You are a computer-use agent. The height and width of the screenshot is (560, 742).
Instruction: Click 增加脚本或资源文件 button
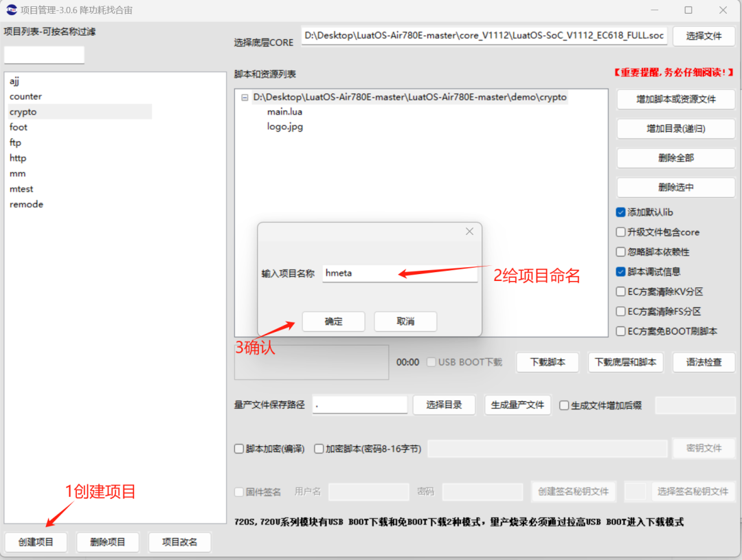[x=676, y=100]
